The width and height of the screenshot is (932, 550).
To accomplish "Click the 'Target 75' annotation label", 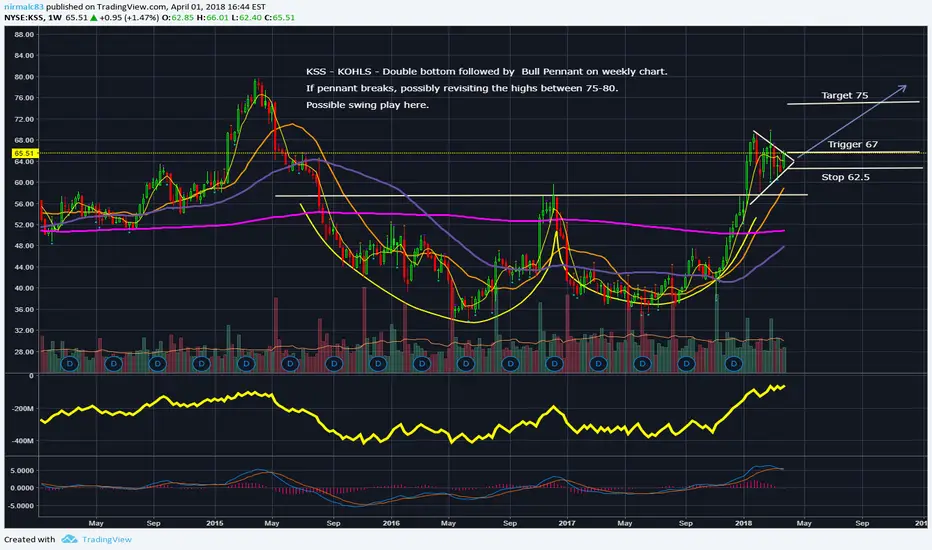I will tap(845, 95).
